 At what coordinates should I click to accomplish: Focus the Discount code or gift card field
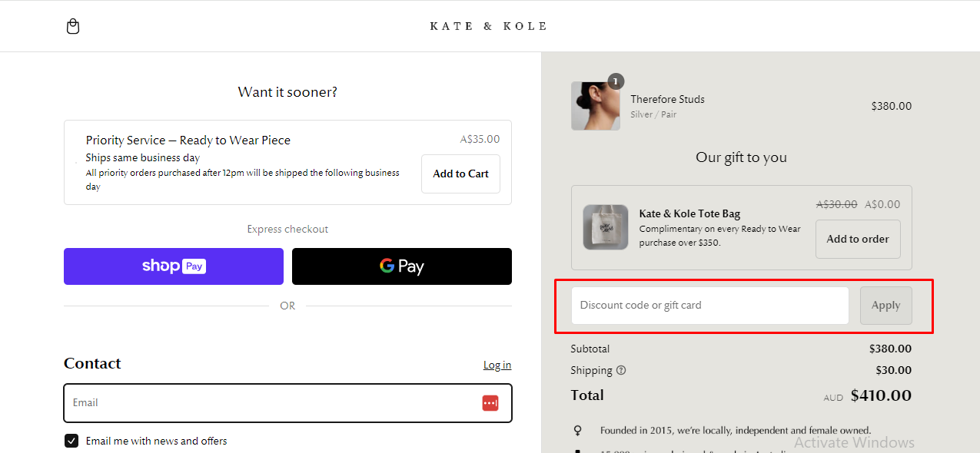pyautogui.click(x=710, y=306)
